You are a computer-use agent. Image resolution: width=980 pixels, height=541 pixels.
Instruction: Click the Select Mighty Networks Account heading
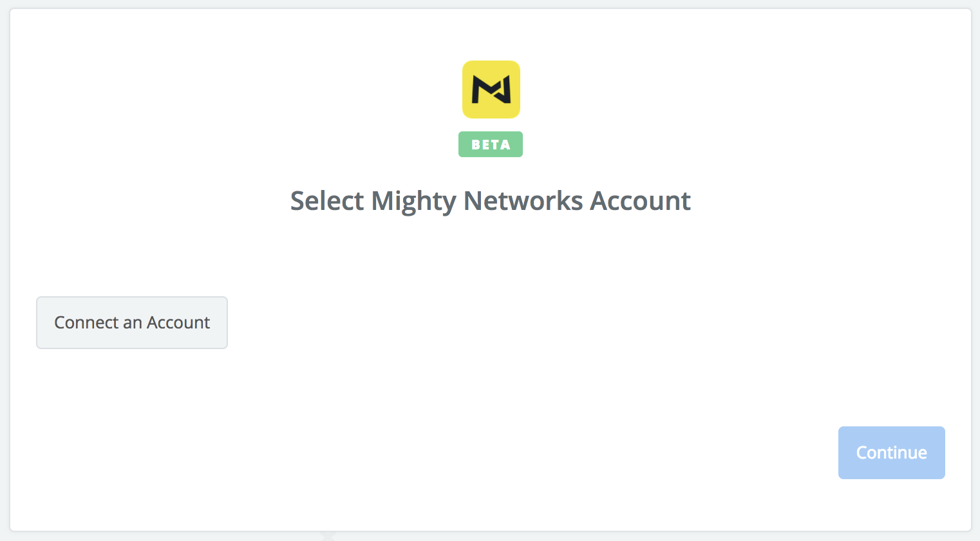pyautogui.click(x=491, y=201)
